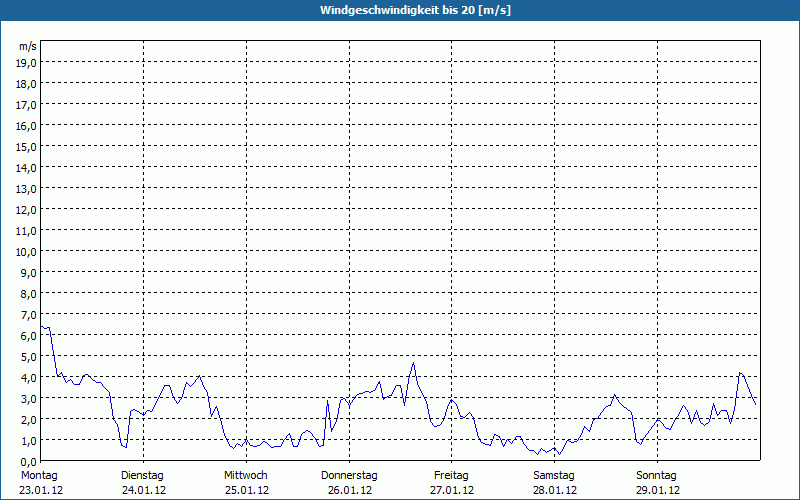This screenshot has height=500, width=800.
Task: Select the '24.01.12' date label
Action: click(x=144, y=490)
